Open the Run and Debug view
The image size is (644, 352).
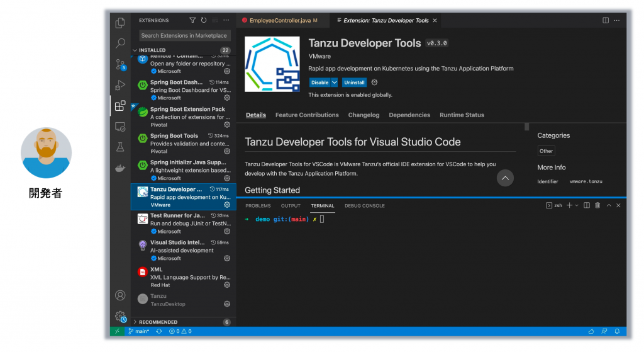(x=119, y=85)
